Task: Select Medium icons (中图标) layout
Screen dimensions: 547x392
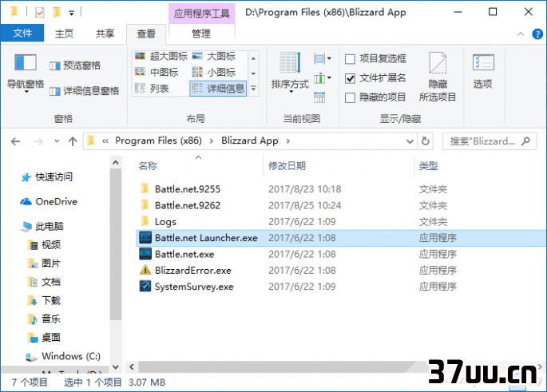Action: coord(157,72)
